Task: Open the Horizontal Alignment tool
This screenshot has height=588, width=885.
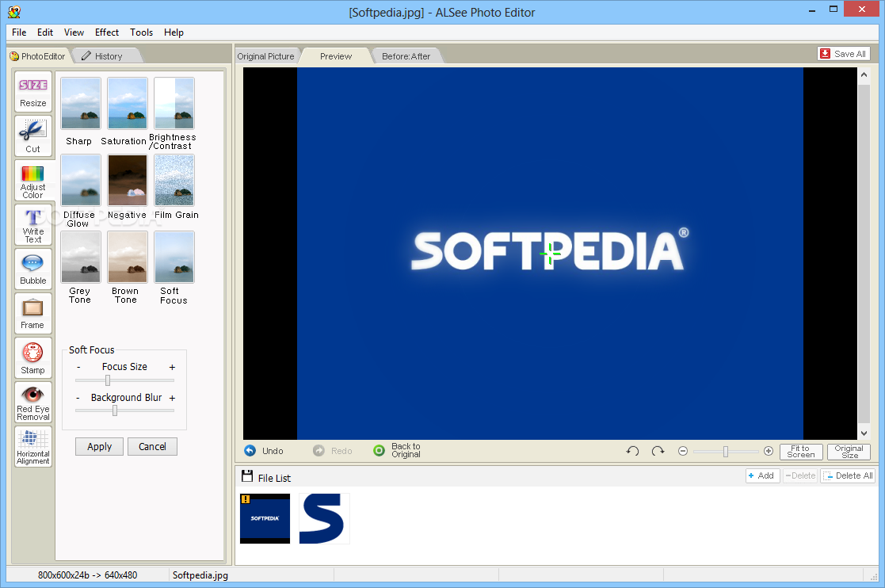Action: pos(32,447)
